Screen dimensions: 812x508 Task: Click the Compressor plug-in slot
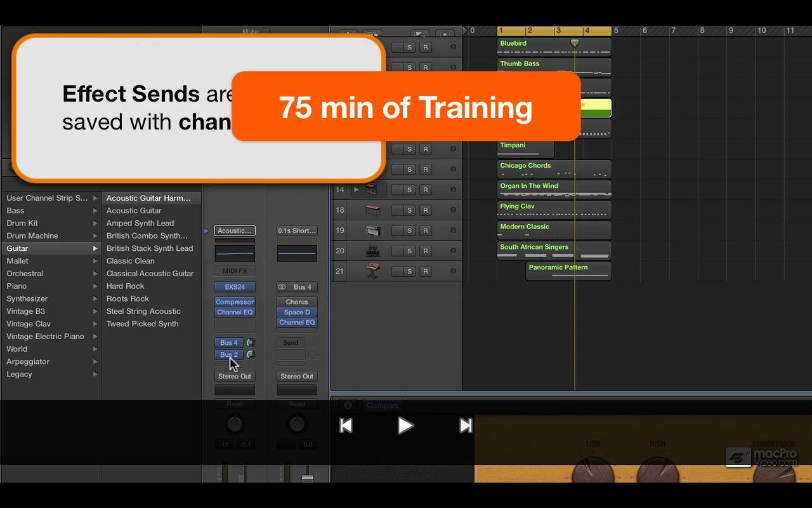pyautogui.click(x=235, y=302)
